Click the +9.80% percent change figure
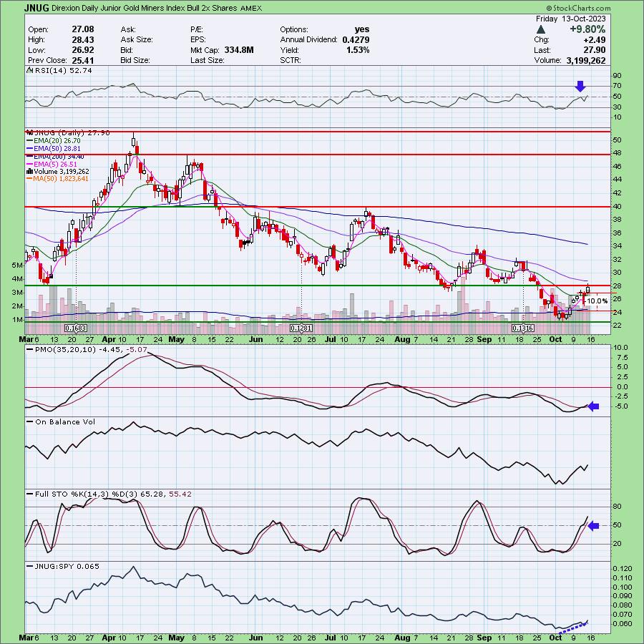This screenshot has width=644, height=644. 587,29
